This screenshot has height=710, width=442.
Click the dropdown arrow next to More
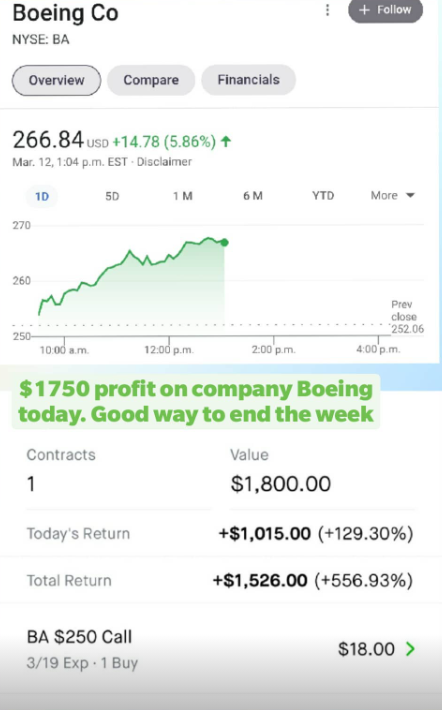(410, 195)
